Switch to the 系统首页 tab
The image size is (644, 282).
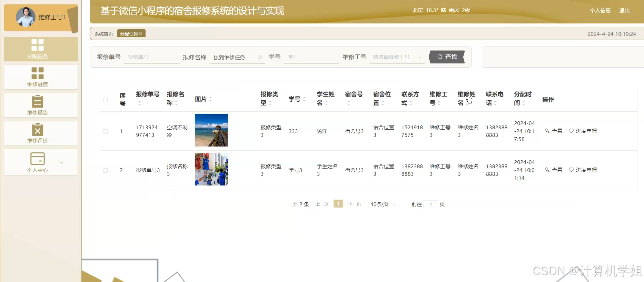point(104,34)
